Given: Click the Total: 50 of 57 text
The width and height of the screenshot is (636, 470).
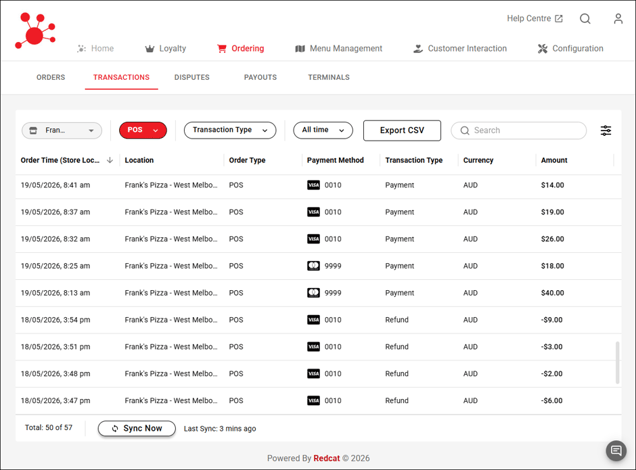Looking at the screenshot, I should point(49,428).
